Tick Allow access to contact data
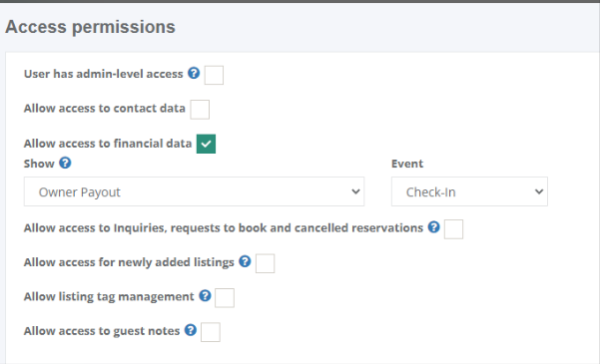The image size is (605, 364). [200, 110]
